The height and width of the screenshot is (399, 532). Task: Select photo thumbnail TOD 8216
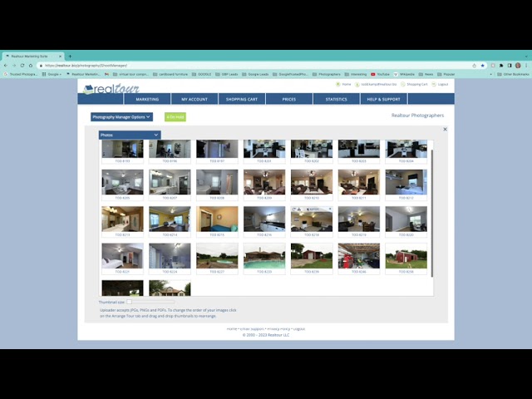(x=264, y=219)
